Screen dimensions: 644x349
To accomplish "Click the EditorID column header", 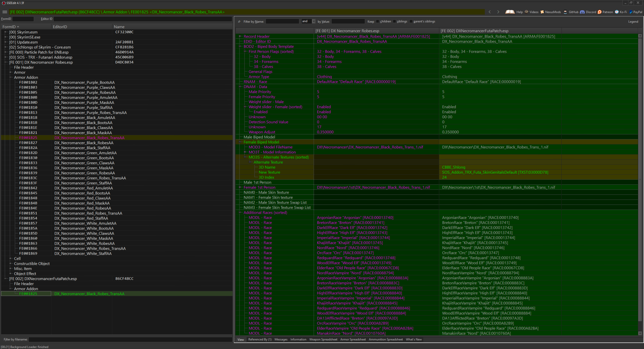I will pos(82,27).
